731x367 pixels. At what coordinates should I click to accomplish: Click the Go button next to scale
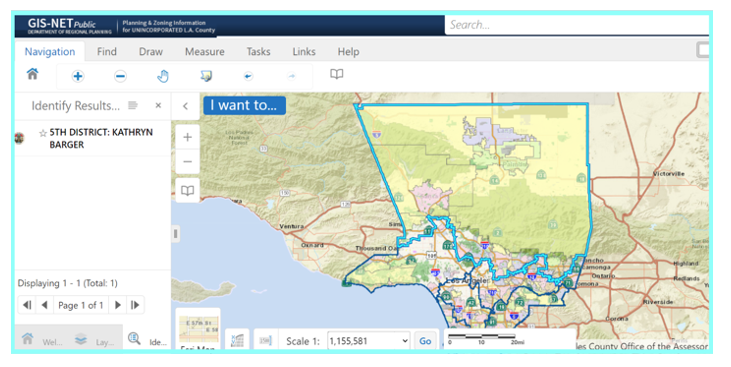425,341
